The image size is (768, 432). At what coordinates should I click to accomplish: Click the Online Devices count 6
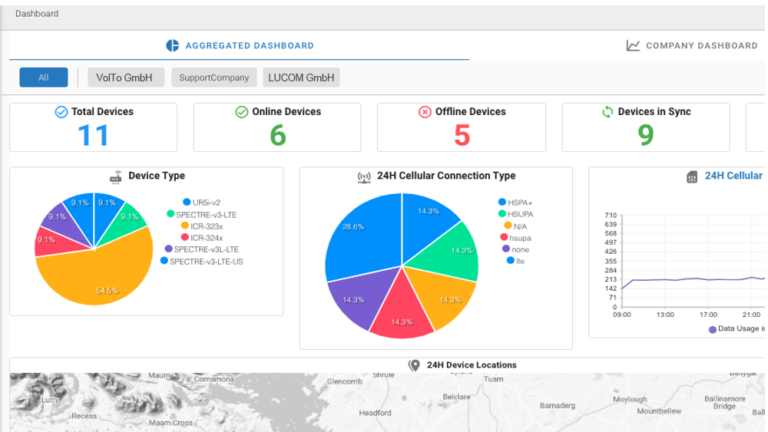click(278, 135)
